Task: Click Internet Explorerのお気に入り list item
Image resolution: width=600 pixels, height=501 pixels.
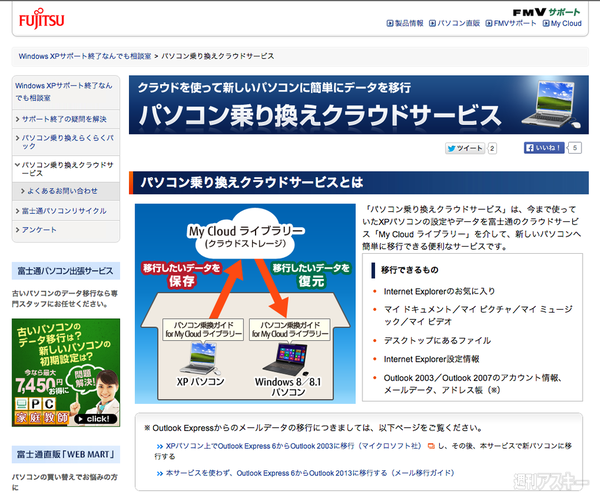Action: (x=439, y=292)
